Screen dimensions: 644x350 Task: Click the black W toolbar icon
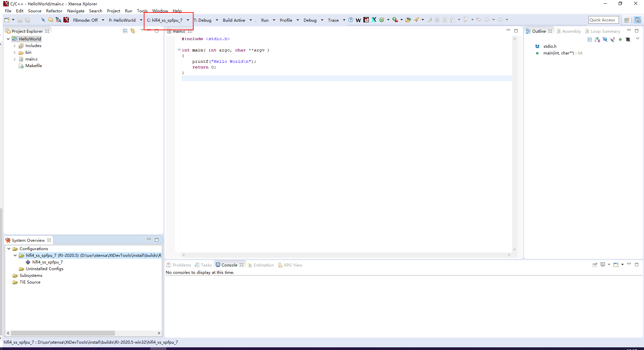pos(358,20)
